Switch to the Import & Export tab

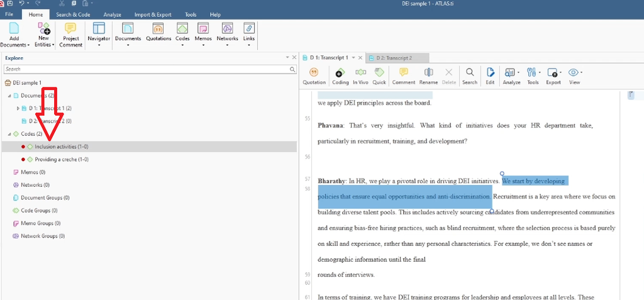153,14
